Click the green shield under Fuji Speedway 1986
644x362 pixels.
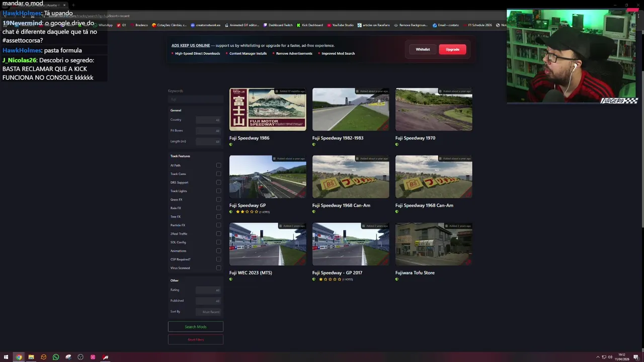tap(231, 145)
